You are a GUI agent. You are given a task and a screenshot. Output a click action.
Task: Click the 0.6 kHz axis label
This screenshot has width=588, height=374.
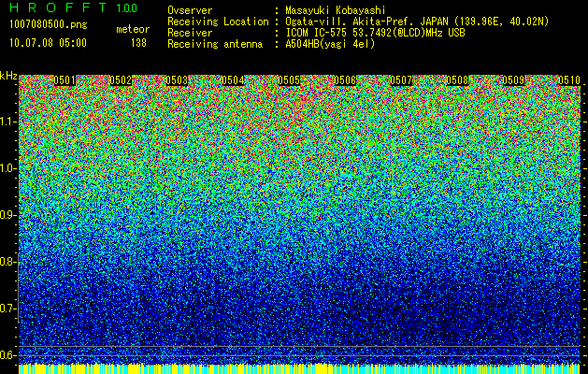pyautogui.click(x=8, y=355)
